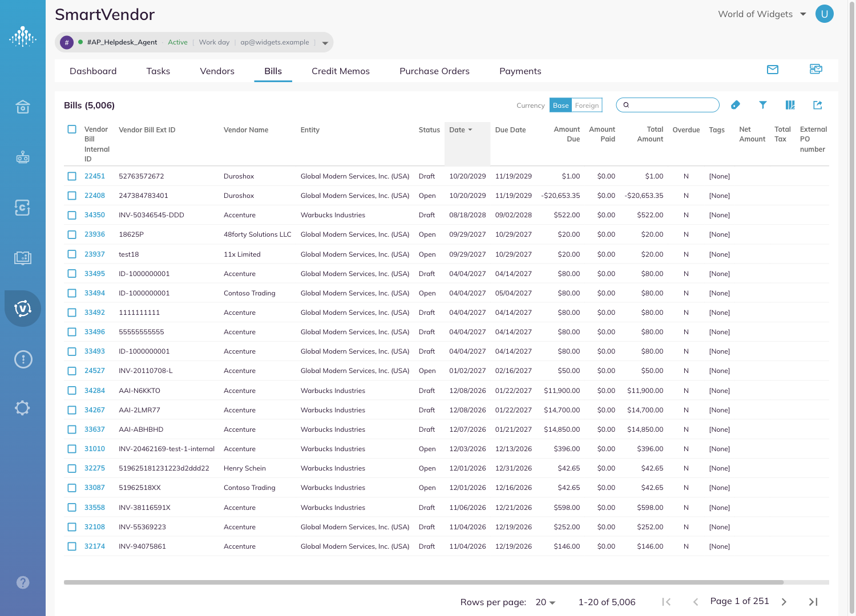Click the horizontal table scrollbar
Viewport: 856px width, 616px height.
423,582
